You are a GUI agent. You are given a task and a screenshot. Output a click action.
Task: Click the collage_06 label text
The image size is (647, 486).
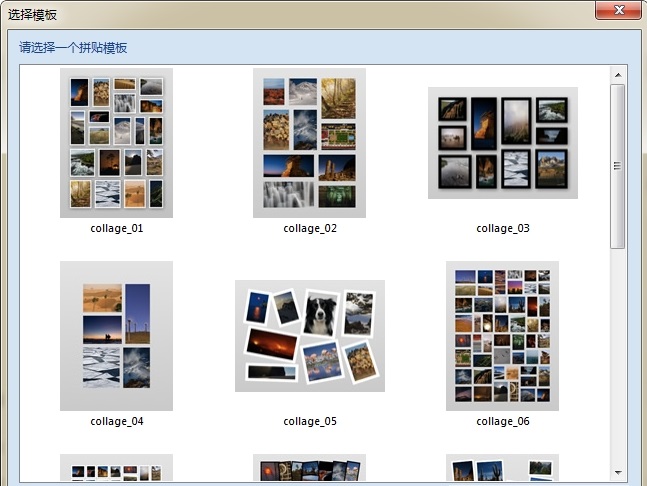[503, 422]
